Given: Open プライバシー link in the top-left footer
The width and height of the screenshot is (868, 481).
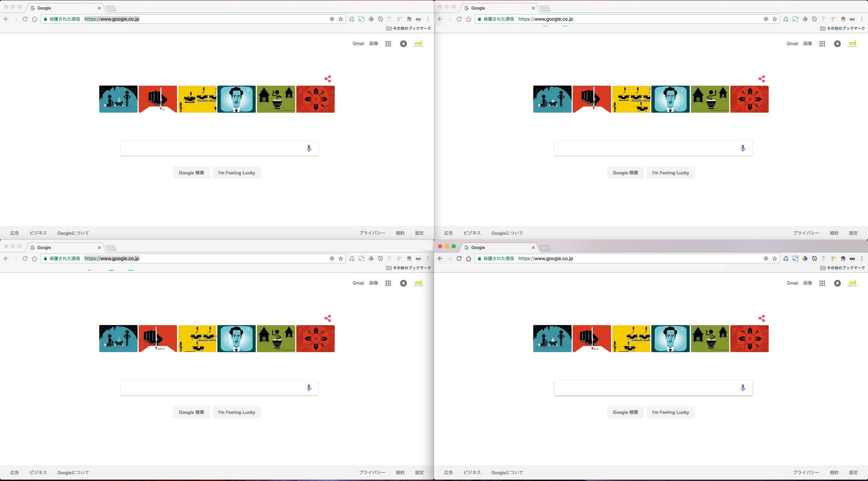Looking at the screenshot, I should (372, 233).
